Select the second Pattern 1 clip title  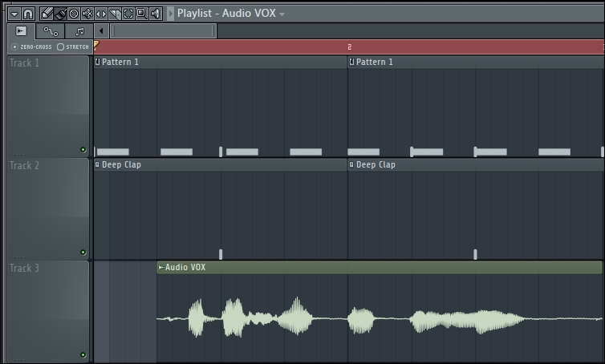coord(374,62)
